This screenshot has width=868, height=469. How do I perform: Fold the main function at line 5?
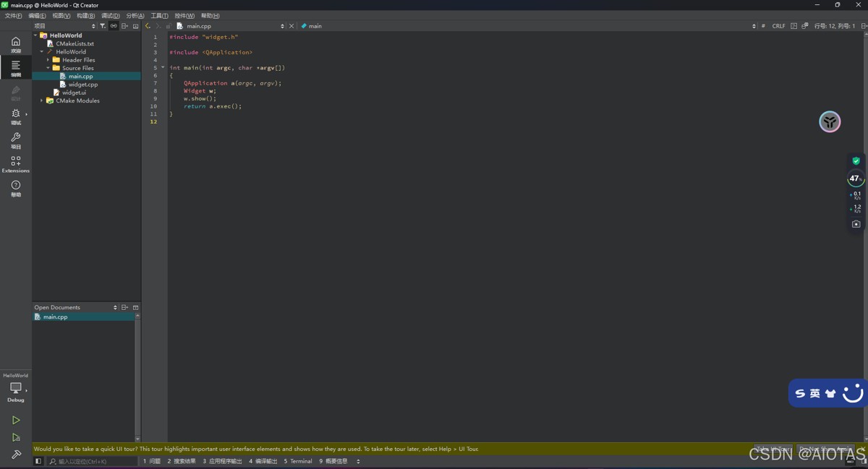(163, 68)
